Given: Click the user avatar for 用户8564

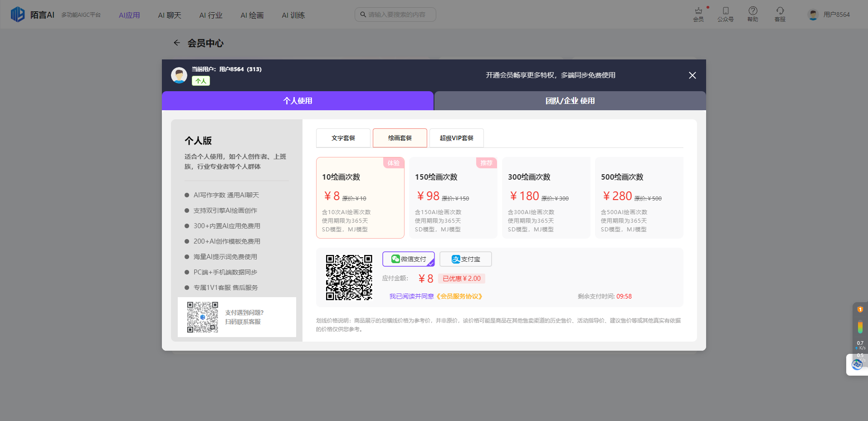Looking at the screenshot, I should (x=813, y=14).
